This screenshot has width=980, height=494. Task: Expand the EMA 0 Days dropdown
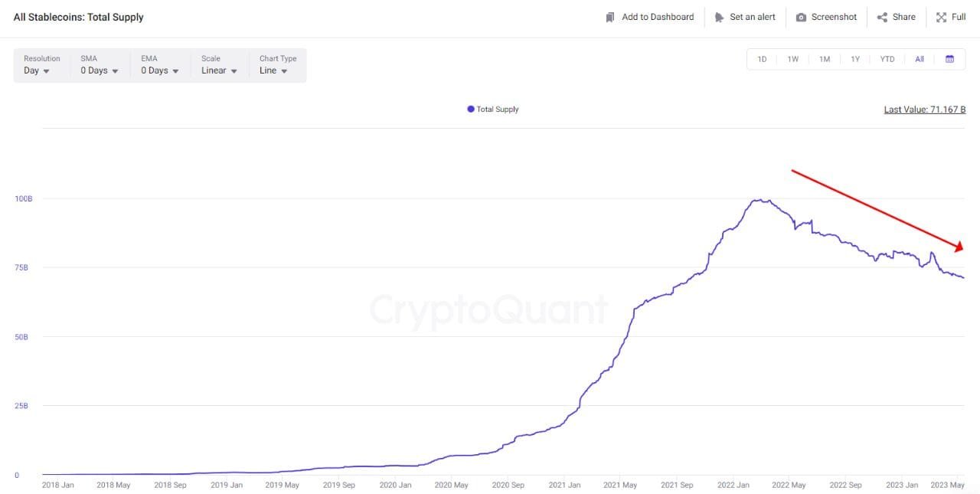click(159, 70)
